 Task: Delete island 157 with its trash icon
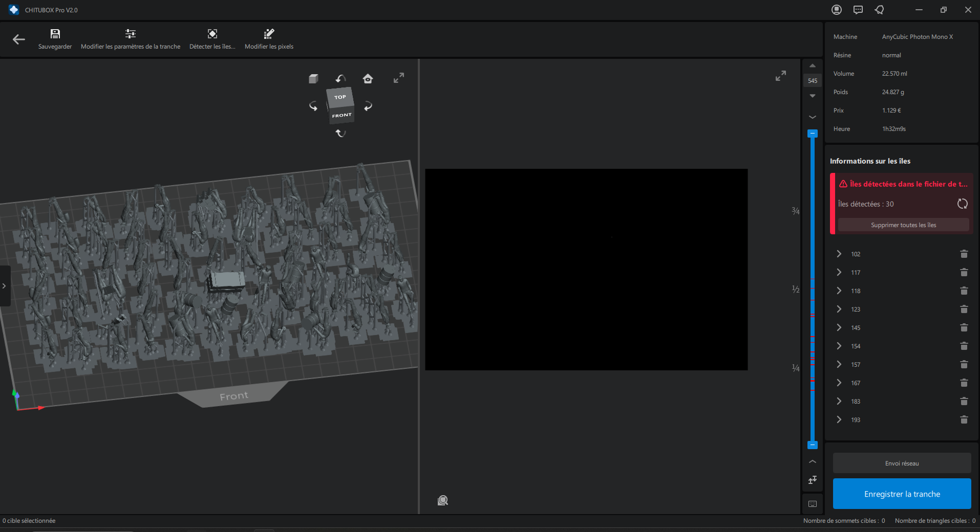pyautogui.click(x=964, y=364)
